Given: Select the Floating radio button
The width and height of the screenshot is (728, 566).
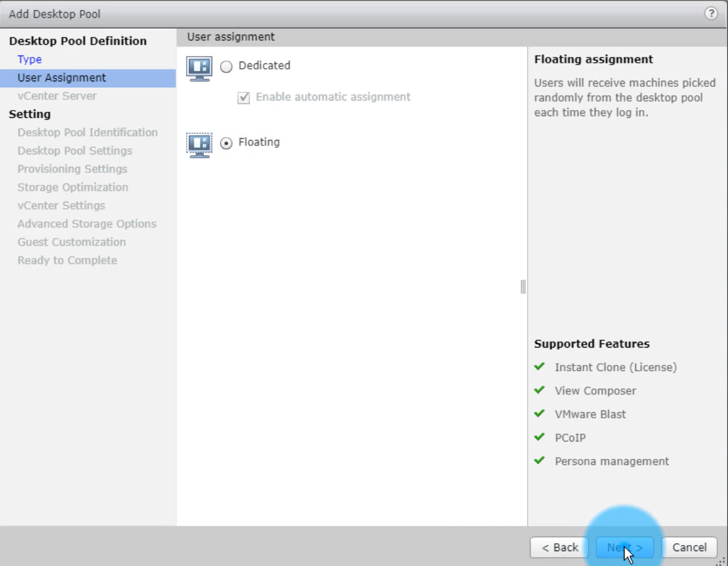Looking at the screenshot, I should coord(226,143).
